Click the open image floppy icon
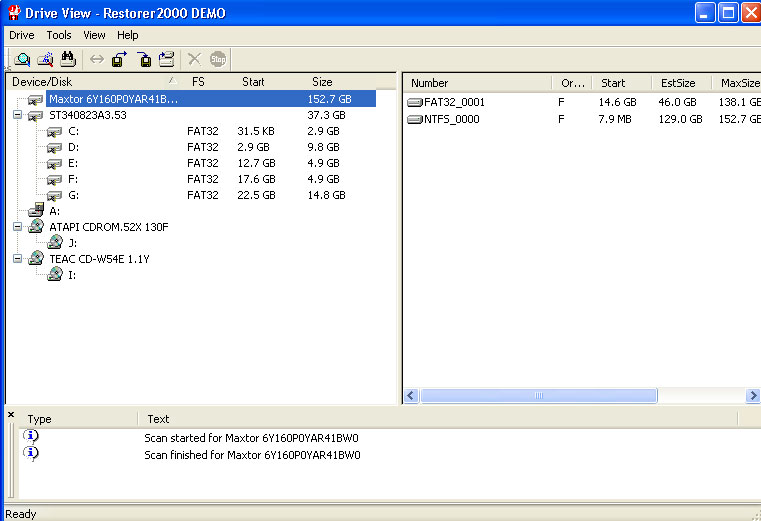Screen dimensions: 761x521 pyautogui.click(x=144, y=59)
